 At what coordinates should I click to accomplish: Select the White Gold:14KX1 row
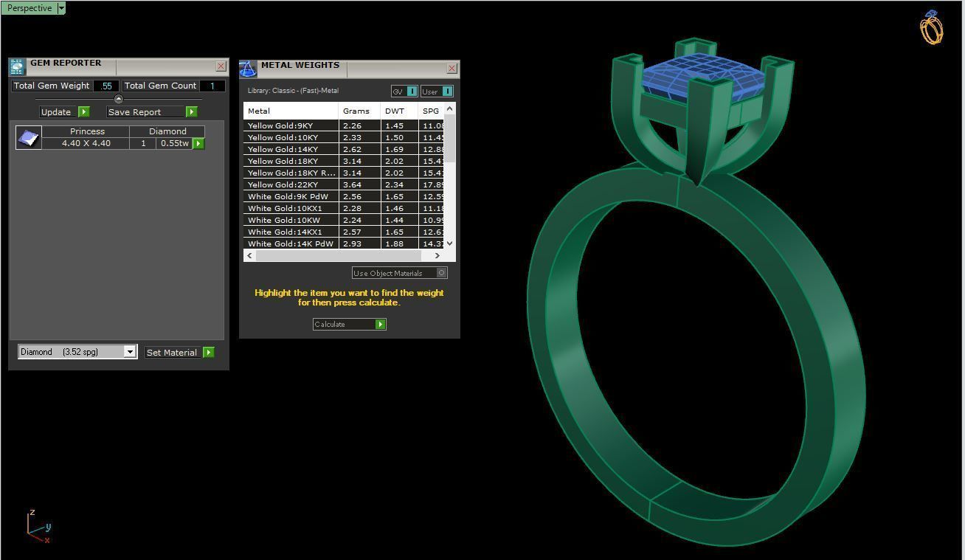click(x=344, y=232)
